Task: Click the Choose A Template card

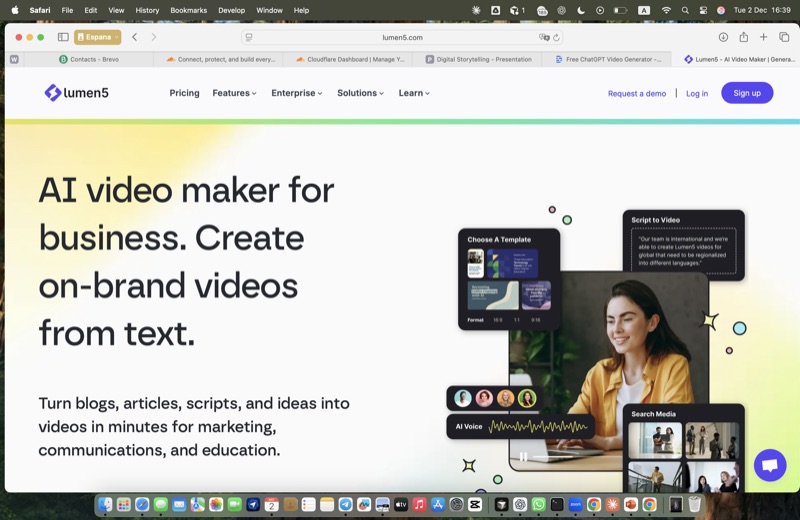Action: (x=509, y=279)
